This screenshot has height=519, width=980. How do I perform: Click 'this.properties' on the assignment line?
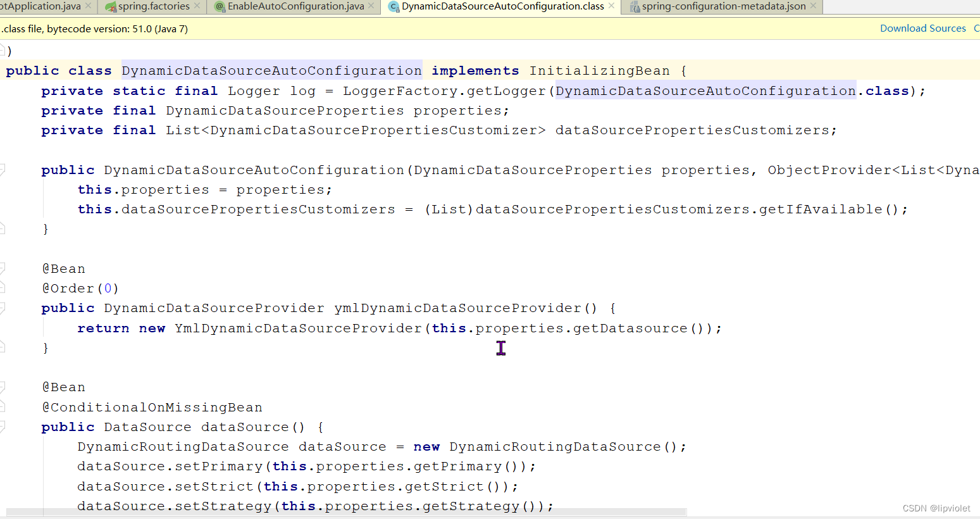point(143,190)
